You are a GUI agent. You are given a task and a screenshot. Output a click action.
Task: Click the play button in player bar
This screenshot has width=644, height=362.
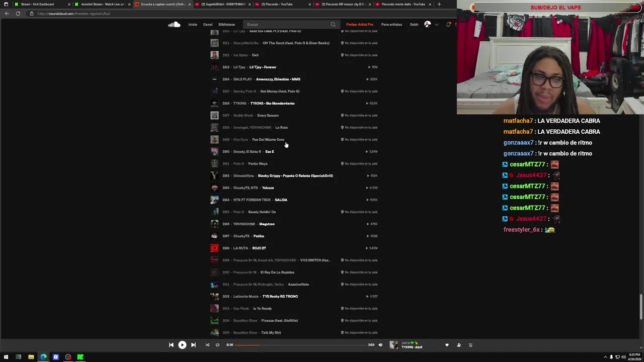click(x=182, y=345)
